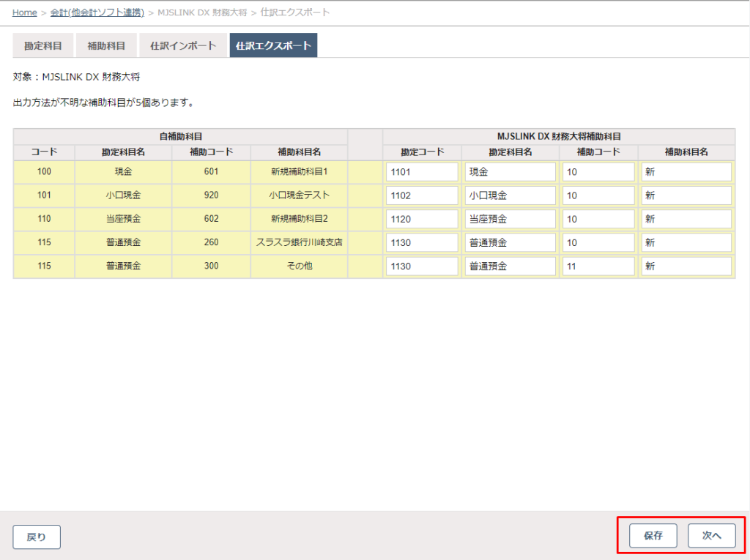This screenshot has width=750, height=560.
Task: Click the code 100 cell
Action: click(x=44, y=172)
